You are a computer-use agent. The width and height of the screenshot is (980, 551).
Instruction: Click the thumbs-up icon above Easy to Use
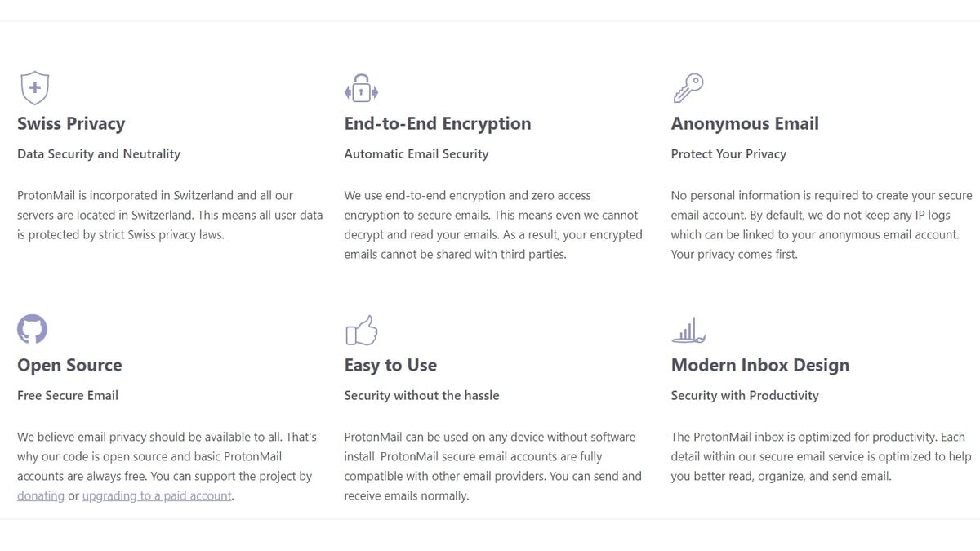361,329
